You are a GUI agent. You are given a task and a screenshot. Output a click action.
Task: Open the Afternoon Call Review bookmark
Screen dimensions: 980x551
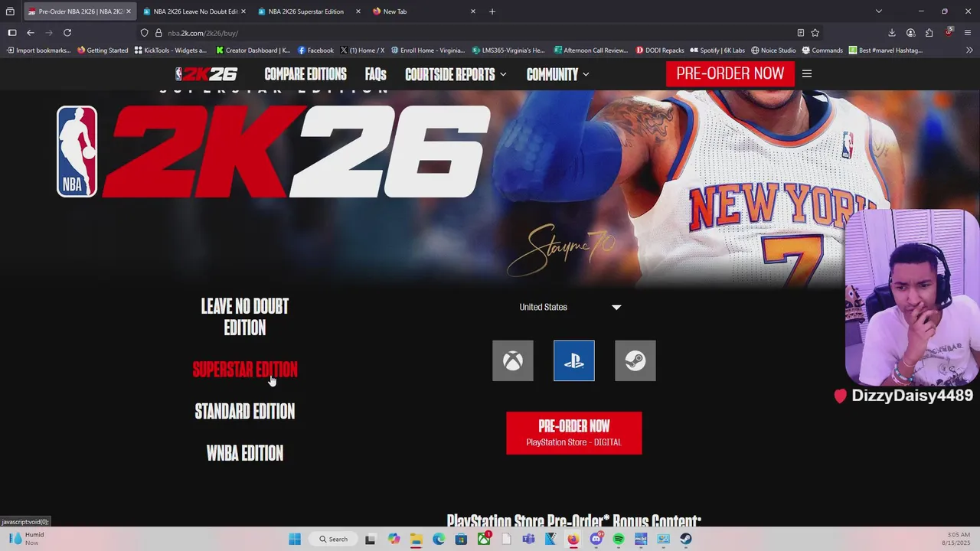590,51
